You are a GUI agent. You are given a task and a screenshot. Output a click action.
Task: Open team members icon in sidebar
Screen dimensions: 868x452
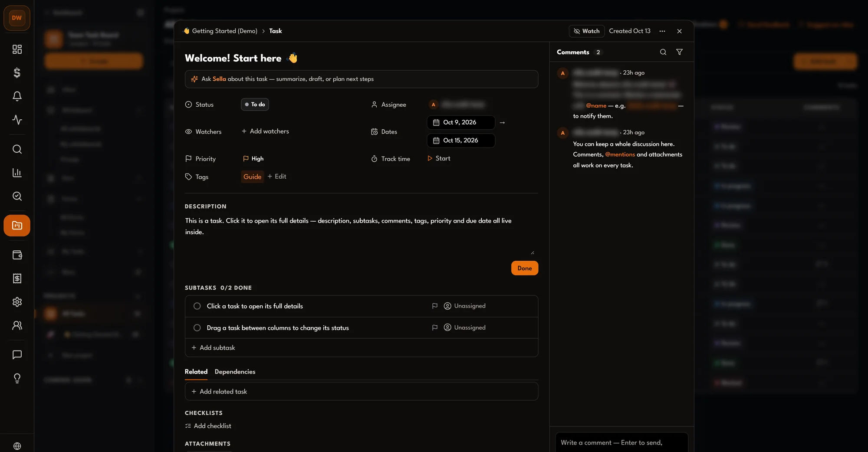click(17, 325)
